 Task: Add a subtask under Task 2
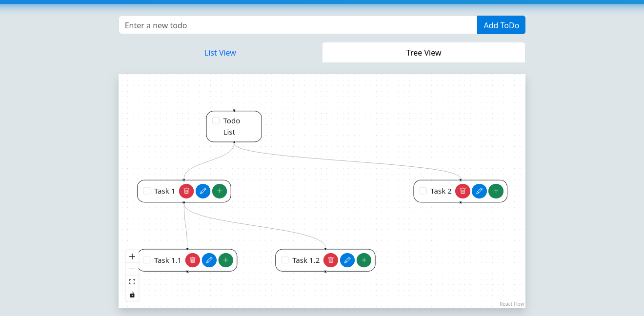496,191
